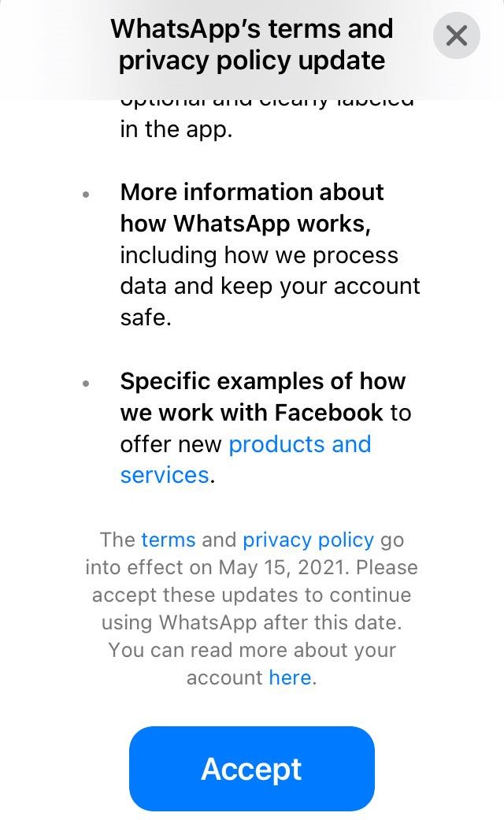Open the 'terms' link
The image size is (504, 820).
click(169, 540)
